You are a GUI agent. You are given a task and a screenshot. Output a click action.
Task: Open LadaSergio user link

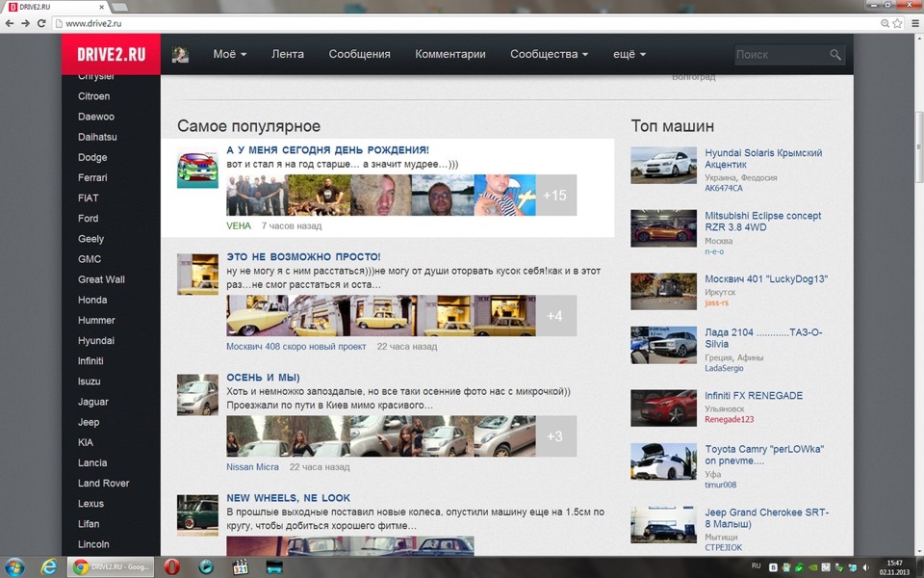[x=724, y=368]
